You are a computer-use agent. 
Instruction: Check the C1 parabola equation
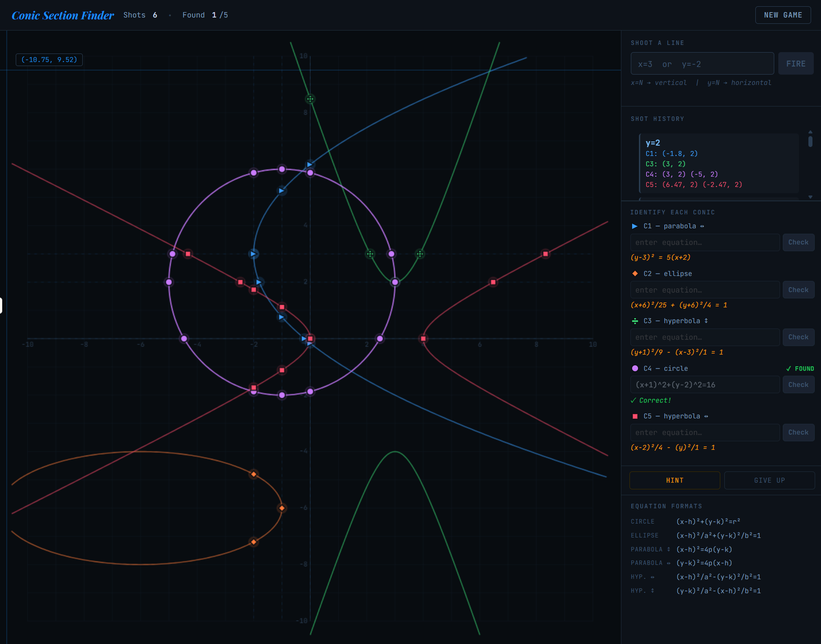click(x=798, y=242)
